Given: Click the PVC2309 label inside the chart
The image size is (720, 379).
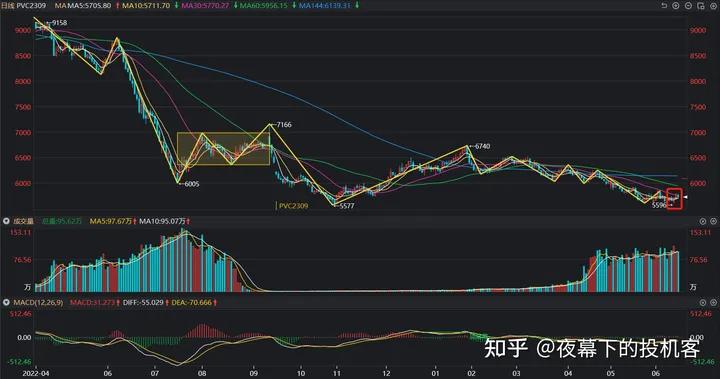Looking at the screenshot, I should pos(293,206).
